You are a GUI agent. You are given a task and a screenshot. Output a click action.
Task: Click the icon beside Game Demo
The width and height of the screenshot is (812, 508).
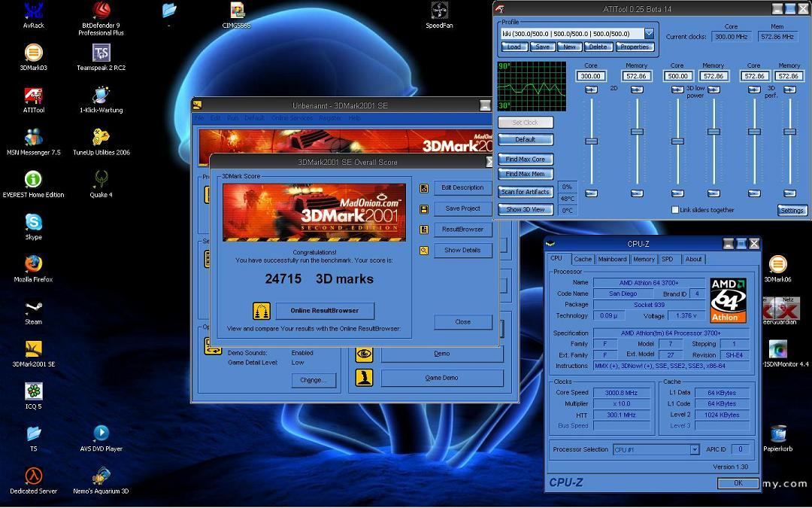(x=365, y=378)
